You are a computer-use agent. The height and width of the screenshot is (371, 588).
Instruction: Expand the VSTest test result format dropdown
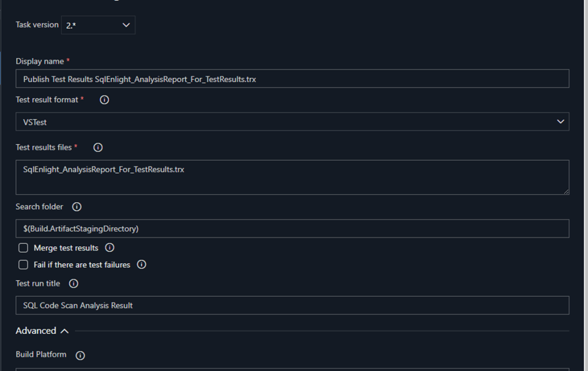(292, 122)
